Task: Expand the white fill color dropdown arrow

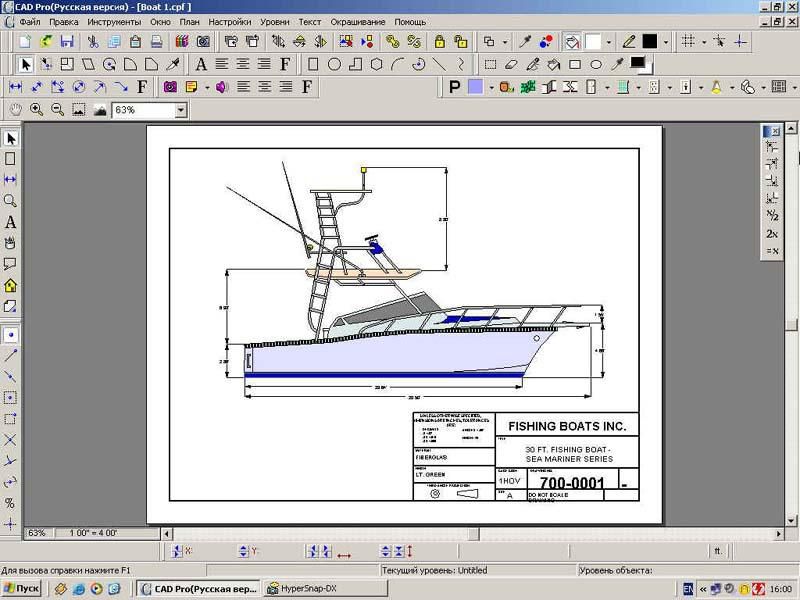Action: pos(607,42)
